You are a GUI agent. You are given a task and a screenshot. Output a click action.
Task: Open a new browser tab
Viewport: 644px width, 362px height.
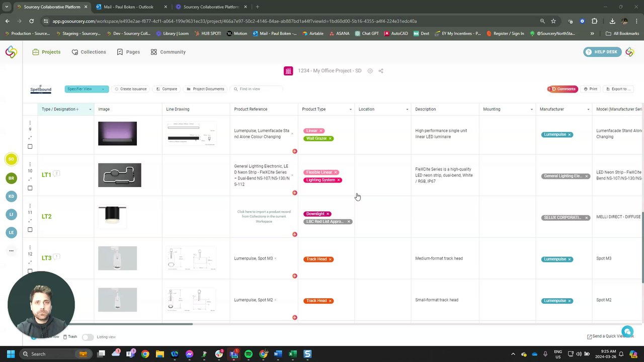257,7
